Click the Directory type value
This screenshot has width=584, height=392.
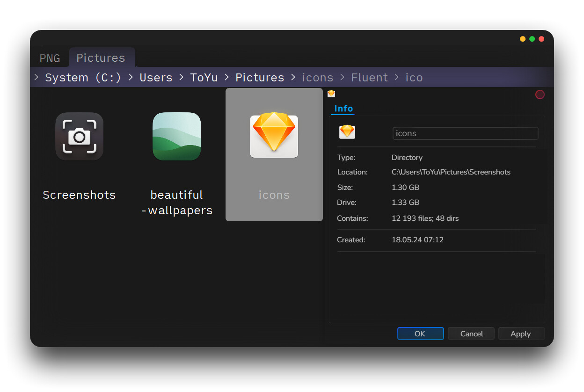point(407,158)
